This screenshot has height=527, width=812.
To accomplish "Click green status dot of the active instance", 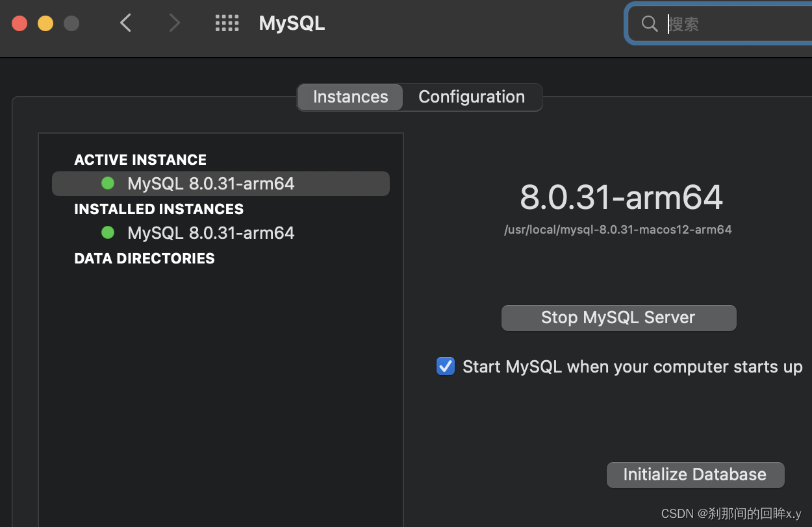I will 108,184.
